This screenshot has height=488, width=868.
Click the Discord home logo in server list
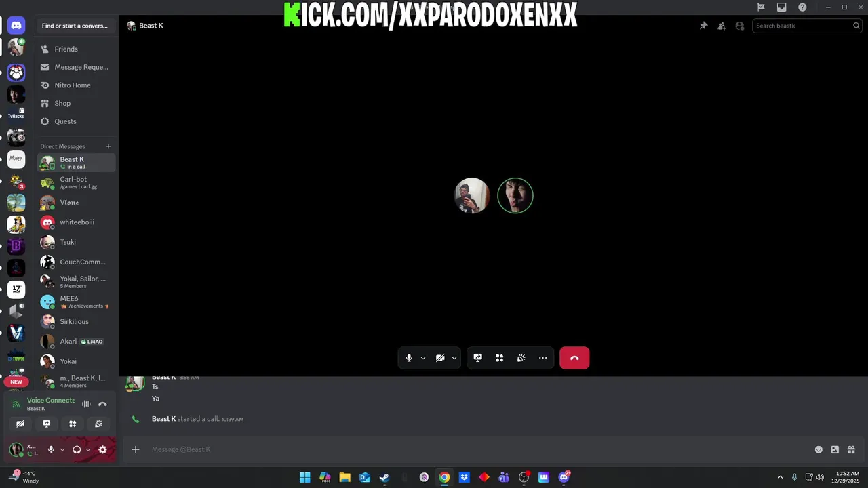(x=16, y=26)
